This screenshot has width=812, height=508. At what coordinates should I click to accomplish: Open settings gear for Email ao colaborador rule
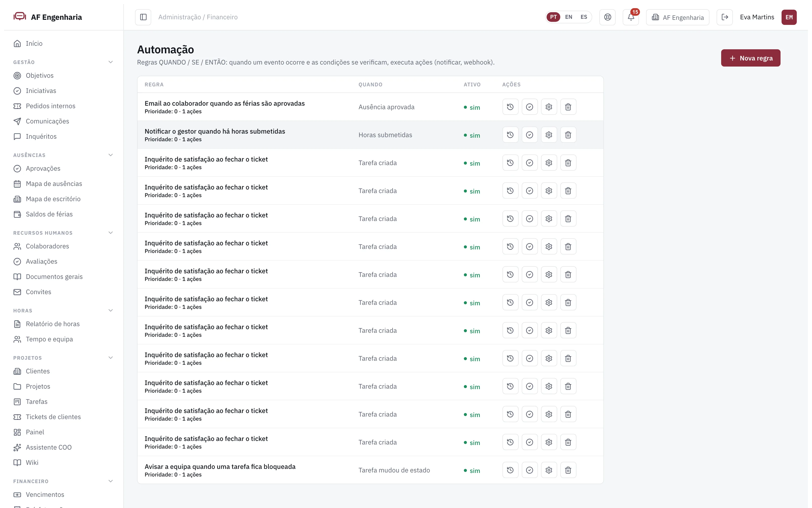(x=549, y=107)
